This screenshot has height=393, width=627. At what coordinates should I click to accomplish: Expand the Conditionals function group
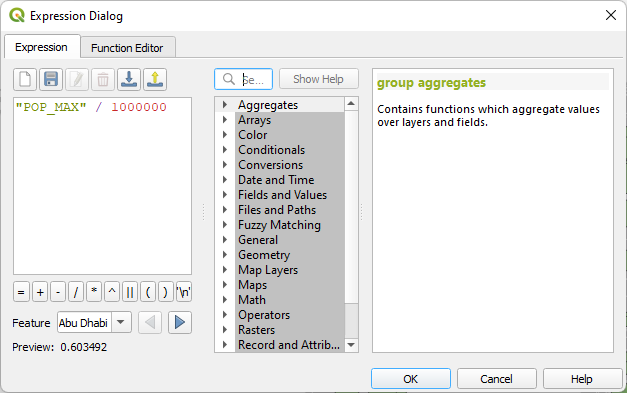pyautogui.click(x=225, y=150)
